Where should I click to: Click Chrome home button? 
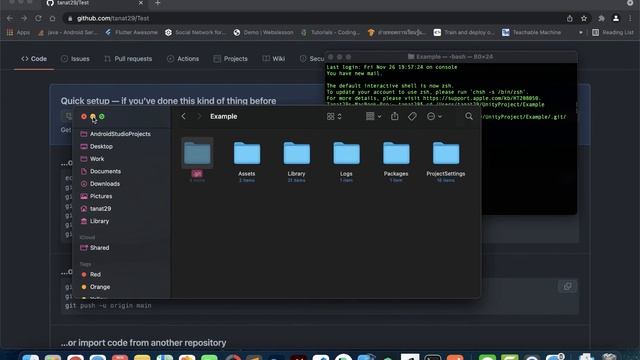[x=52, y=18]
